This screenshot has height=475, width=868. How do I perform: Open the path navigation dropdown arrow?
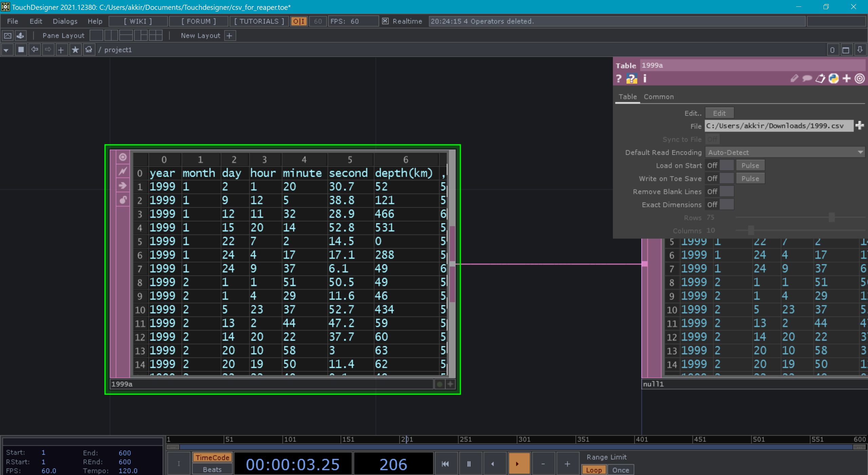tap(7, 50)
